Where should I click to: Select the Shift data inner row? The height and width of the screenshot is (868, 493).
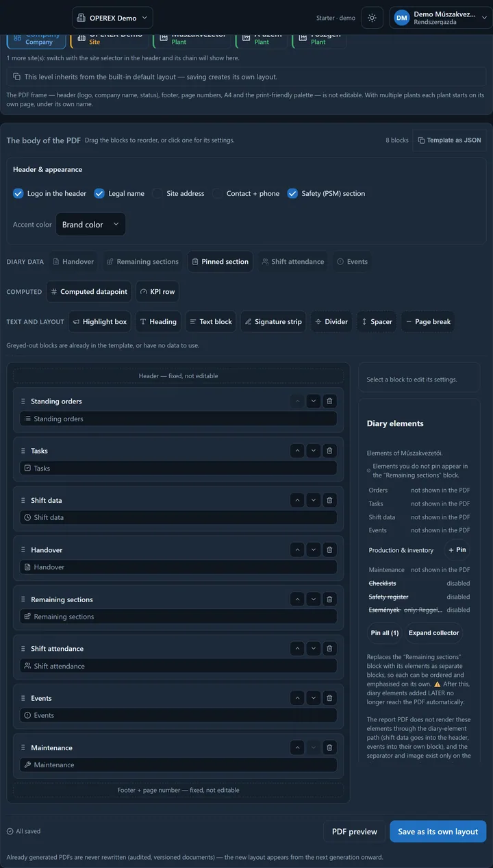[178, 517]
